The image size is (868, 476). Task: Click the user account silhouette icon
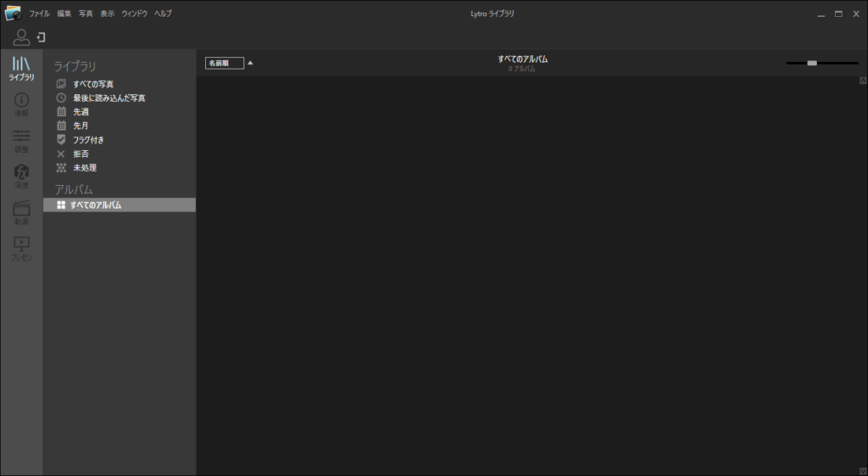point(21,37)
